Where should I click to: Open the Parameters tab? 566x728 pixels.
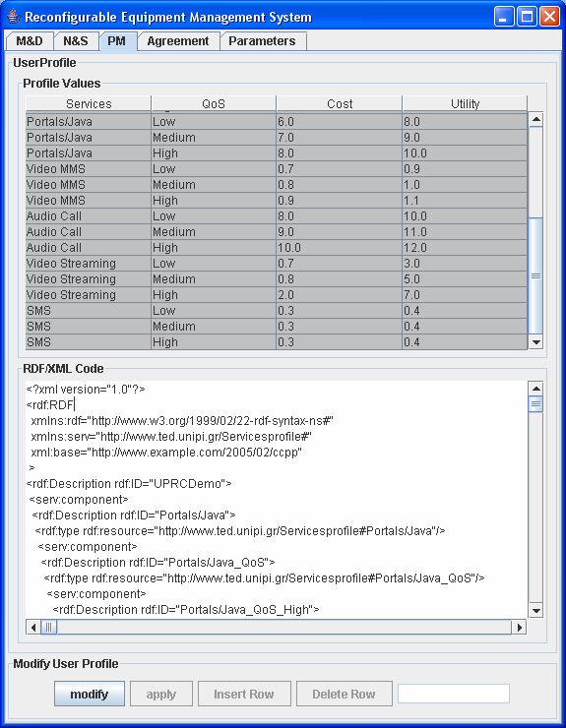click(262, 41)
